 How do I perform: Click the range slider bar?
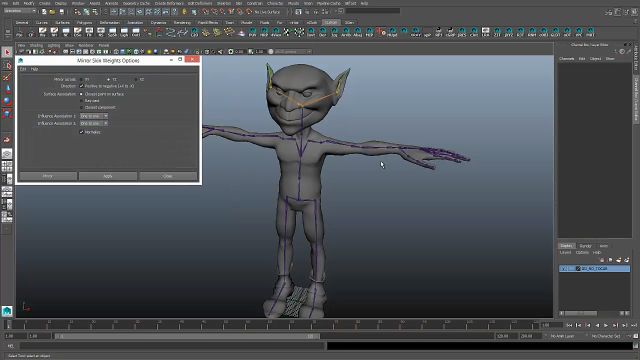(x=188, y=336)
